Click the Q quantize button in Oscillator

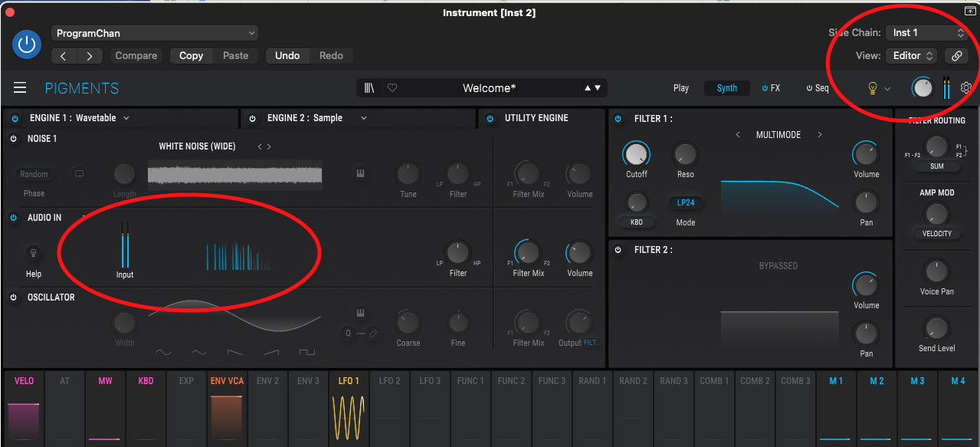[348, 333]
